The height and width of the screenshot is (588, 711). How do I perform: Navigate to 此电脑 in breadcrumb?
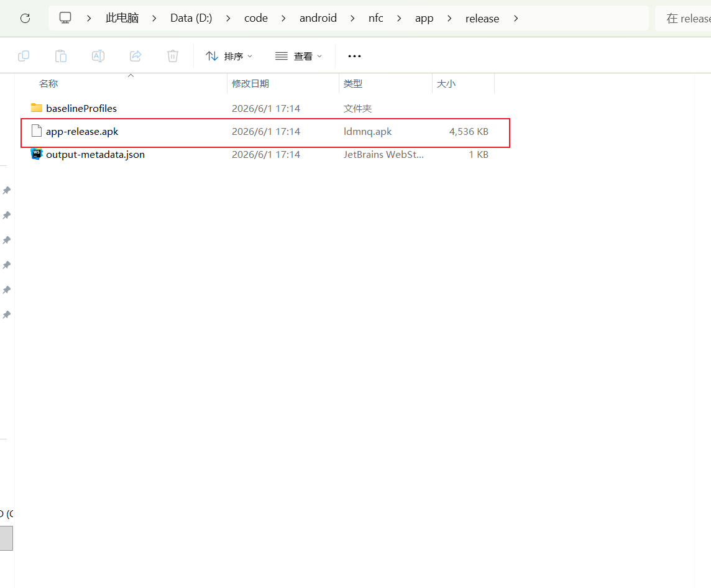click(x=122, y=18)
